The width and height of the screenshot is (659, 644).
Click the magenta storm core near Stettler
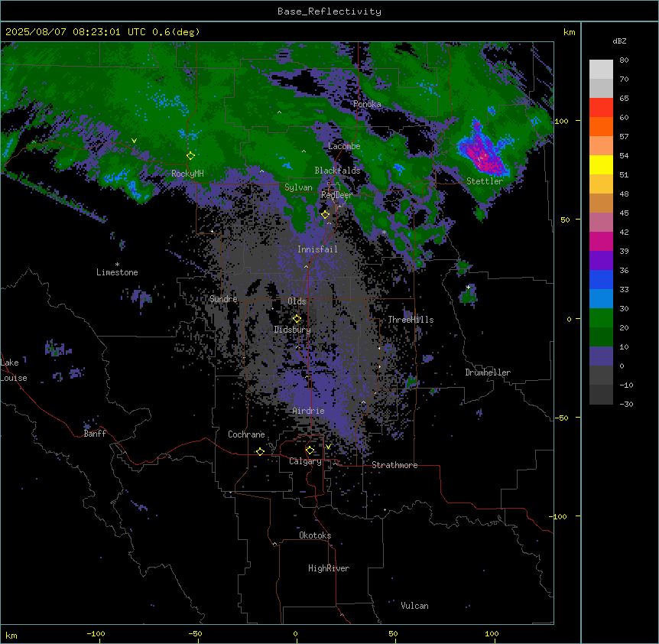click(x=482, y=154)
